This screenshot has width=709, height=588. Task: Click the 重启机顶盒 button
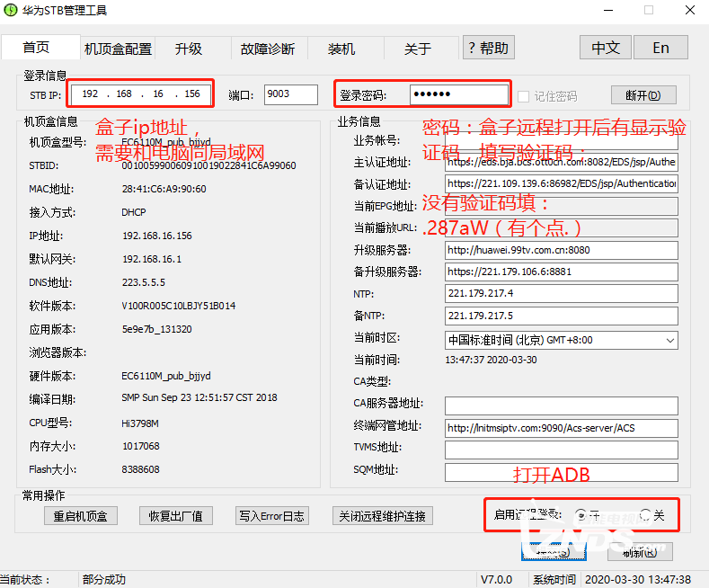[81, 516]
